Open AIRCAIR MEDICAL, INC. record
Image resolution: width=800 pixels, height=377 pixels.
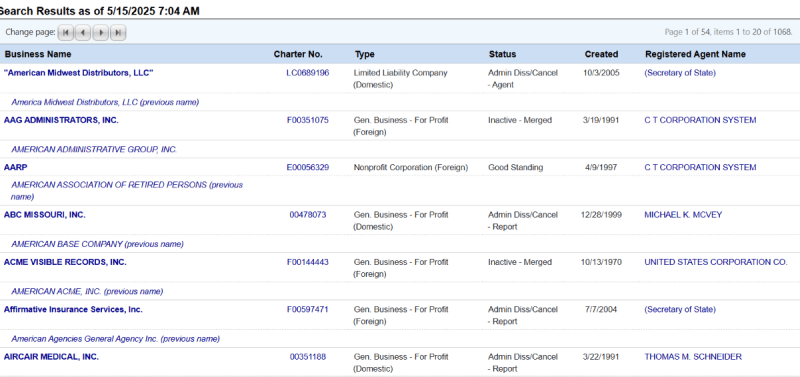point(52,357)
